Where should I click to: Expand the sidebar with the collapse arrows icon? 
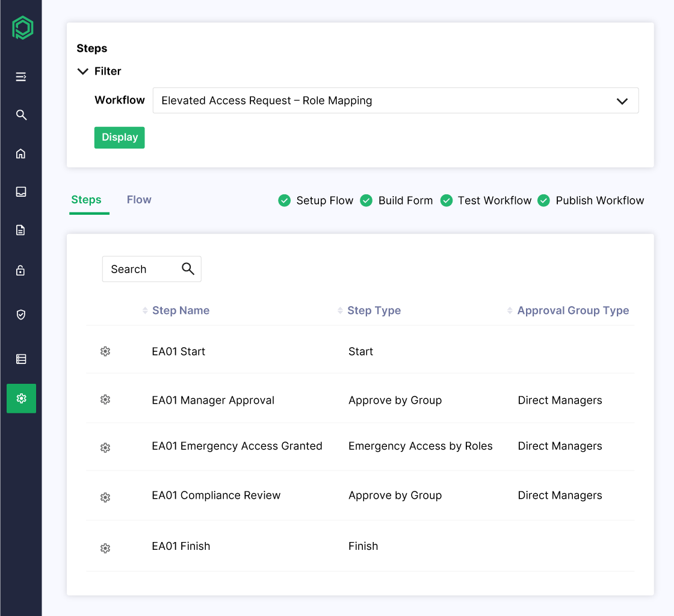21,76
